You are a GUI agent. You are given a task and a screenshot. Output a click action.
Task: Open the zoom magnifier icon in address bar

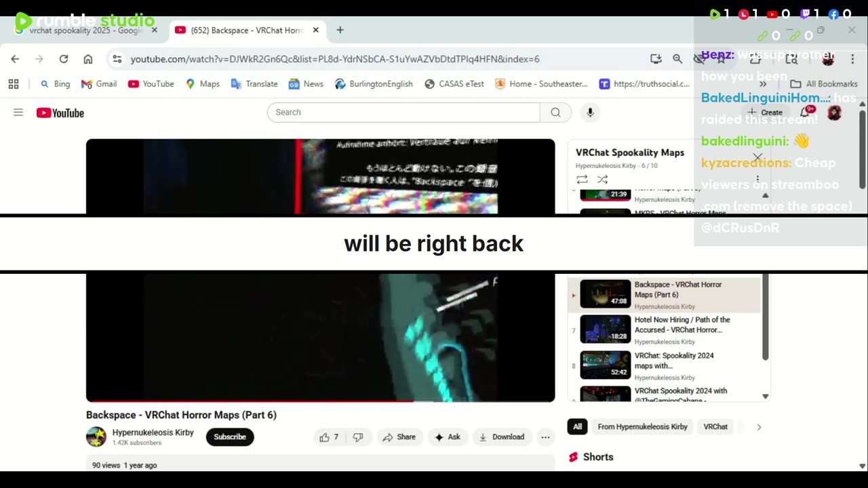click(677, 59)
